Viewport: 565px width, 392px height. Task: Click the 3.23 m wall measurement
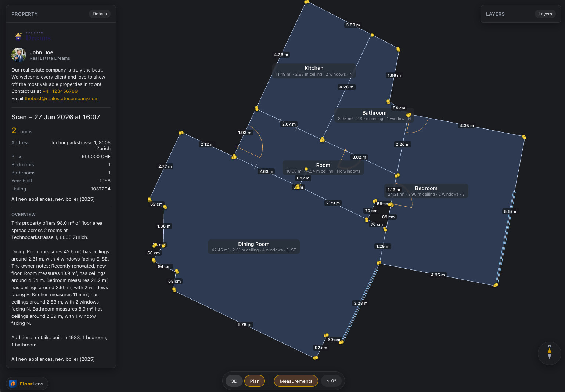coord(361,303)
